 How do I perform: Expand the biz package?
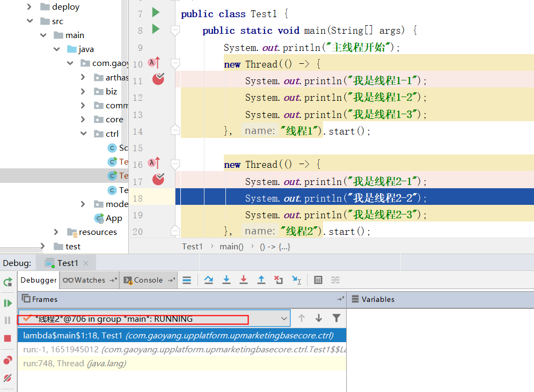pyautogui.click(x=83, y=91)
